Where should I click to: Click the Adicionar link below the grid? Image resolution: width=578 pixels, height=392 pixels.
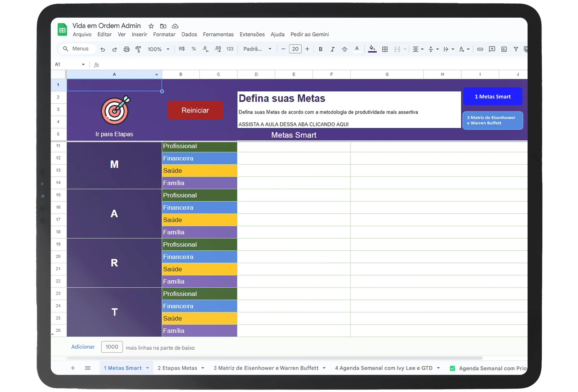click(83, 347)
